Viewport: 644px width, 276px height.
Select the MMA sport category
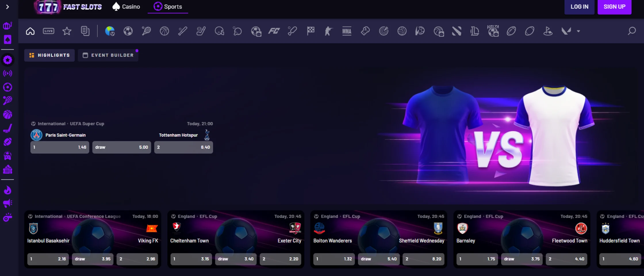click(x=347, y=31)
